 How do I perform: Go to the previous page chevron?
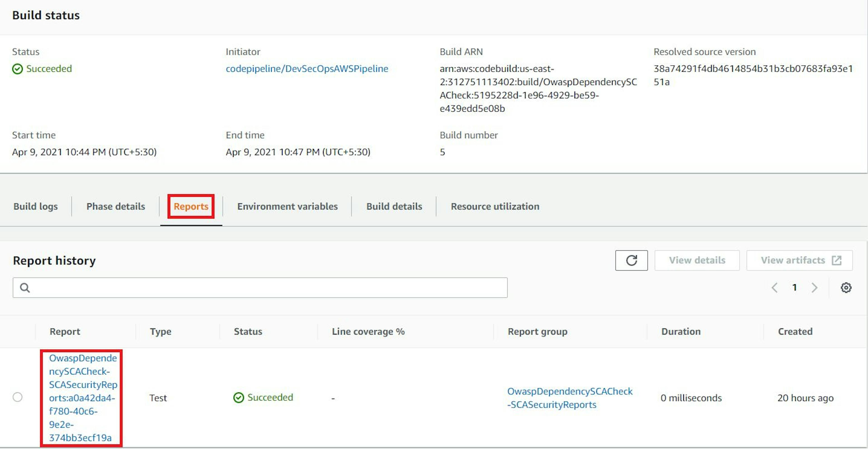[x=774, y=288]
